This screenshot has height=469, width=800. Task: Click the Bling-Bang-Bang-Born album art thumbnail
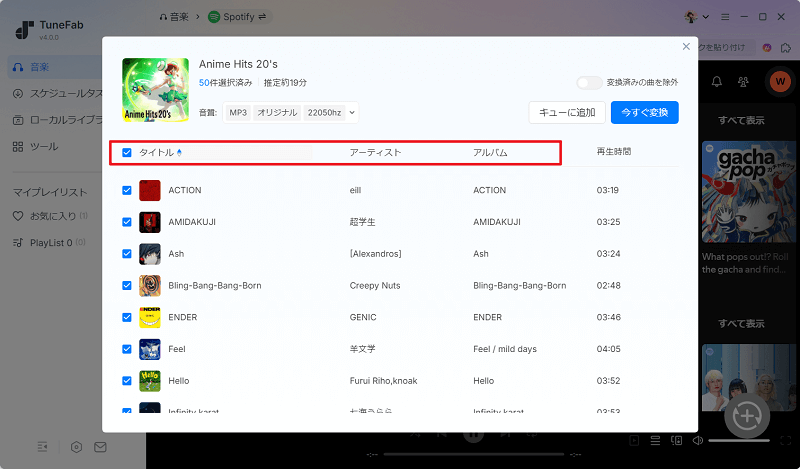149,285
